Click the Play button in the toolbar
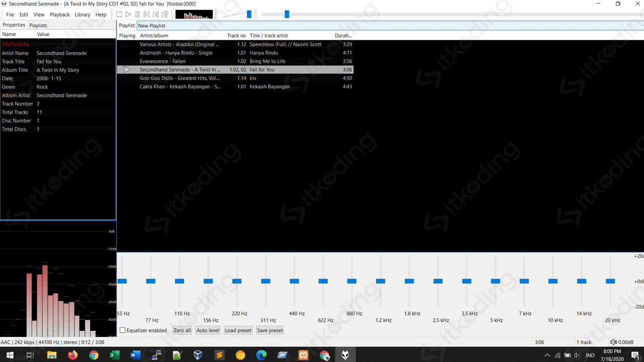This screenshot has width=644, height=362. pos(128,15)
